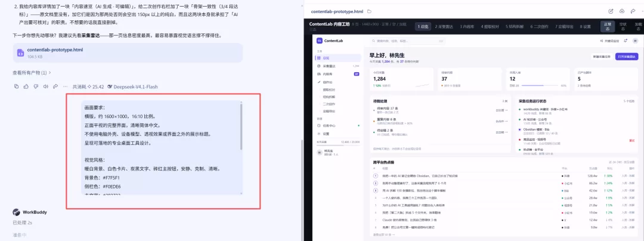Click 去定稿 link for 待定稿 2 条
Viewport: 644px width, 241px height.
[501, 132]
